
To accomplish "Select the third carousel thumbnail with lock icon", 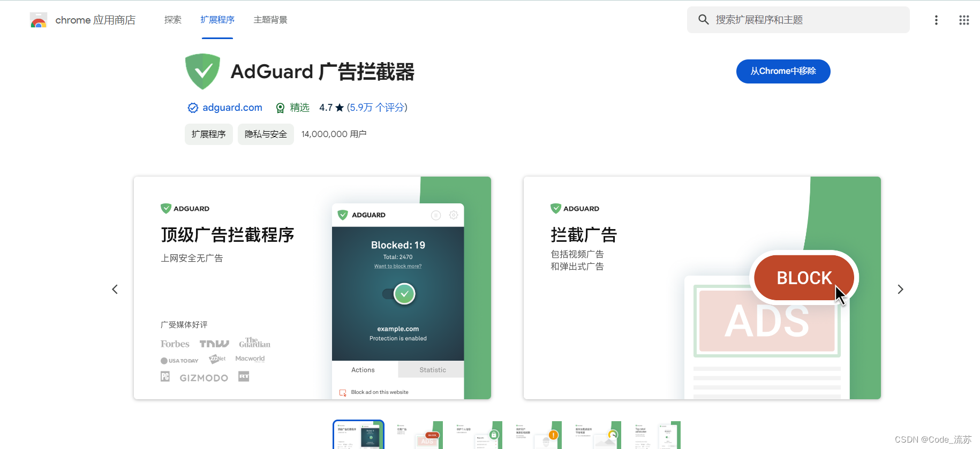I will 478,435.
